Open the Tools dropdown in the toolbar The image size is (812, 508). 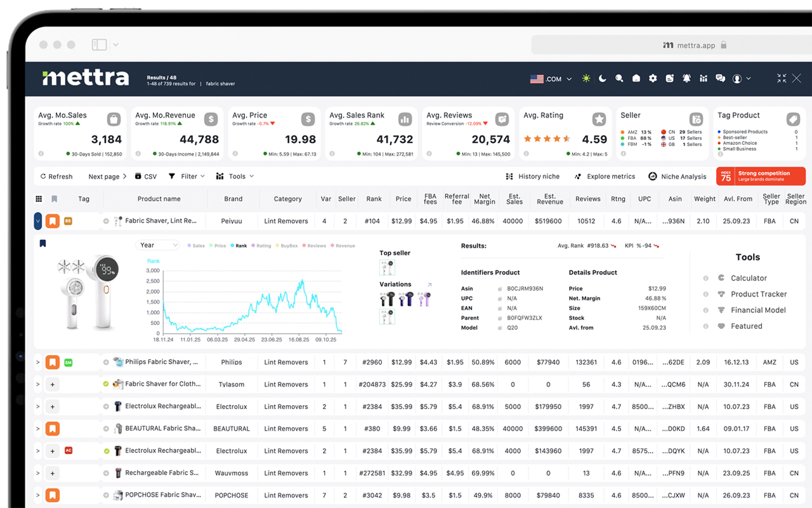click(x=235, y=177)
